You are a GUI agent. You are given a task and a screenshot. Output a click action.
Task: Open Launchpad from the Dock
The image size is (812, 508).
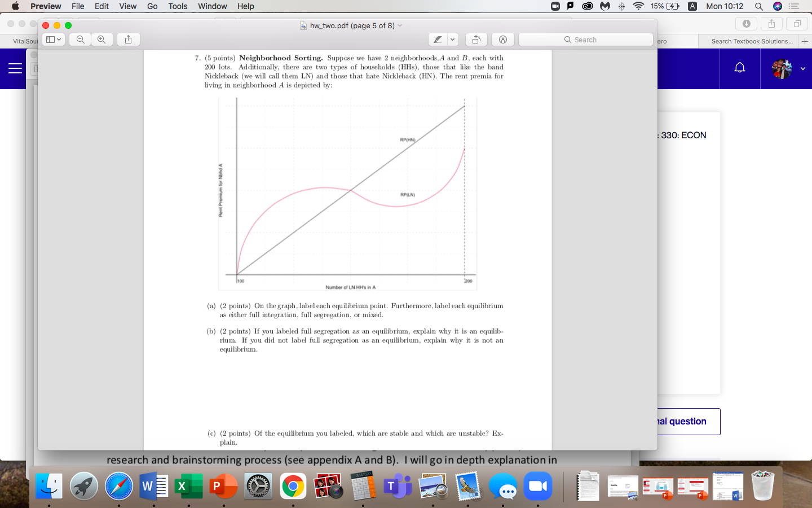point(84,486)
